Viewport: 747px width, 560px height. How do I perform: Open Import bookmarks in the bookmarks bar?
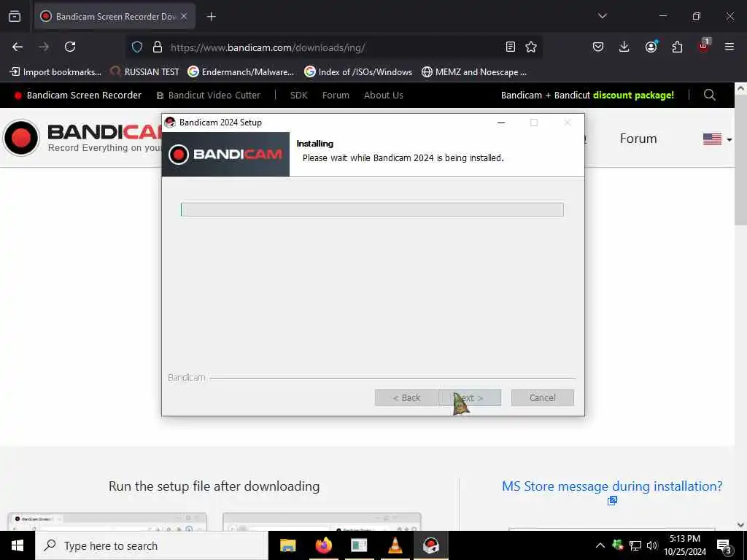[x=55, y=72]
